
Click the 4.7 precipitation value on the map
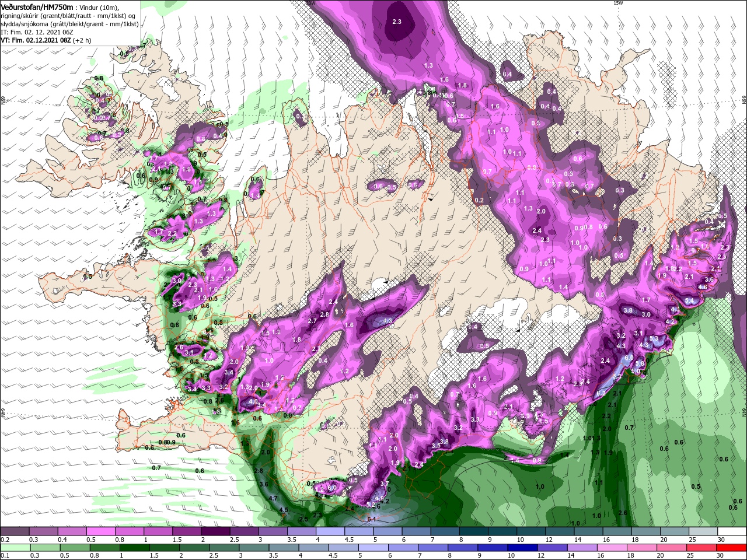tap(273, 498)
